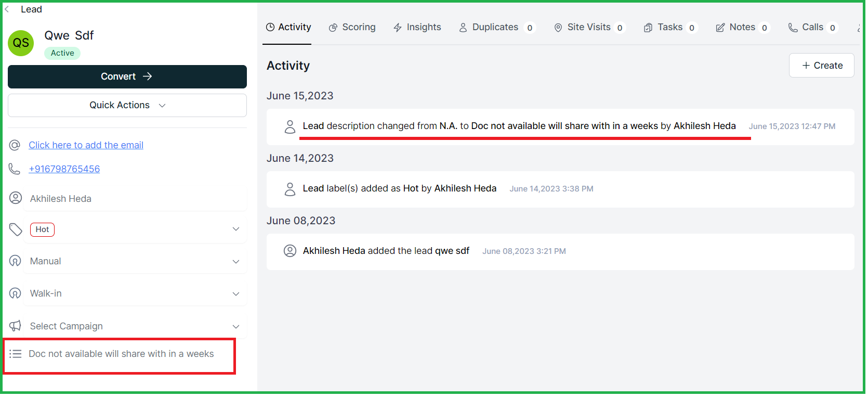
Task: Click the person icon on Duplicates tab
Action: (x=463, y=28)
